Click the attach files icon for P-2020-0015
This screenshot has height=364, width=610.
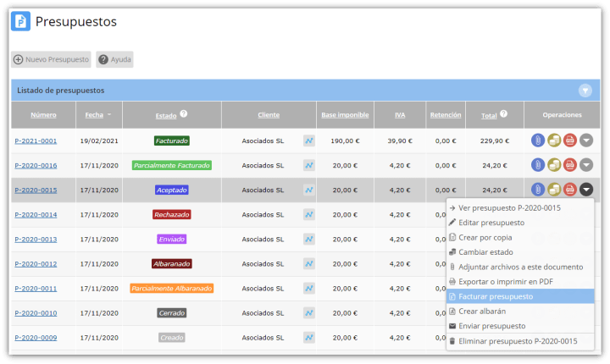(x=538, y=190)
